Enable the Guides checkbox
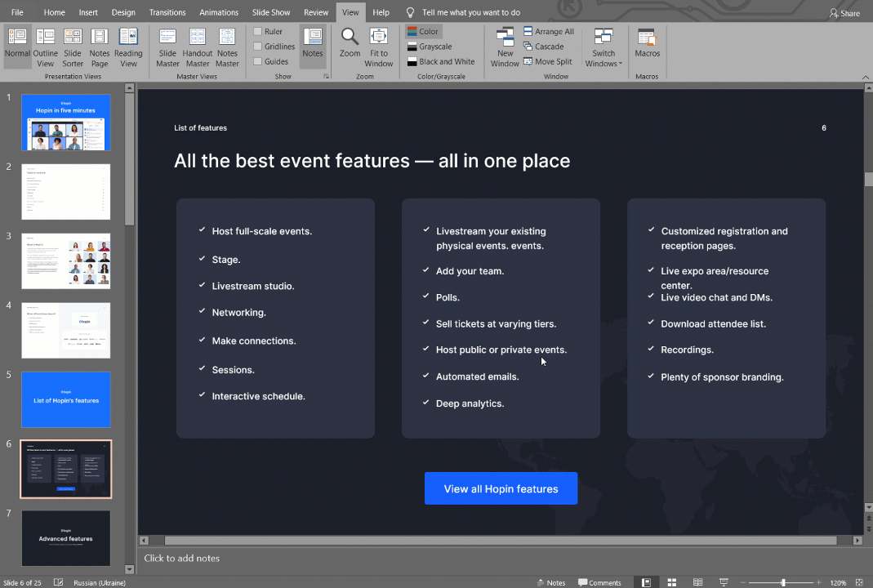Viewport: 873px width, 588px height. coord(258,62)
